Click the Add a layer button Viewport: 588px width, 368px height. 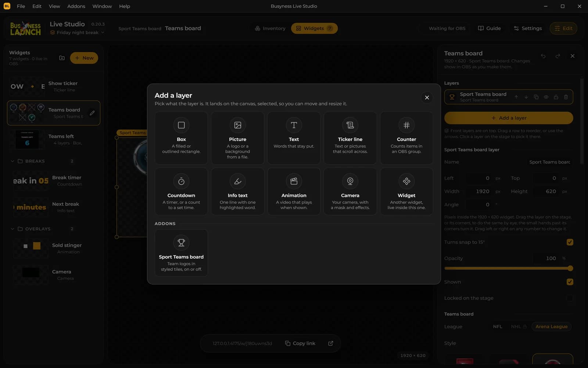pyautogui.click(x=509, y=118)
